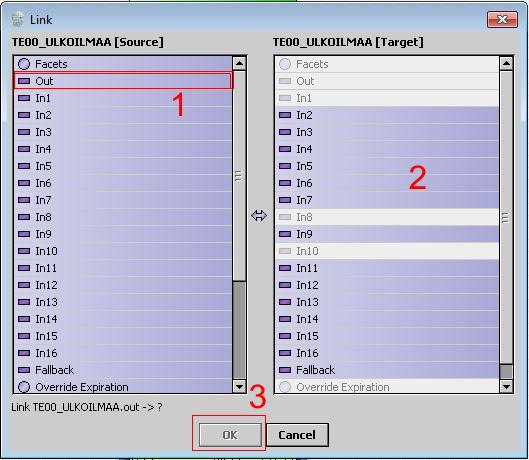The height and width of the screenshot is (460, 529).
Task: Click the Facets property icon in Source list
Action: pyautogui.click(x=24, y=64)
